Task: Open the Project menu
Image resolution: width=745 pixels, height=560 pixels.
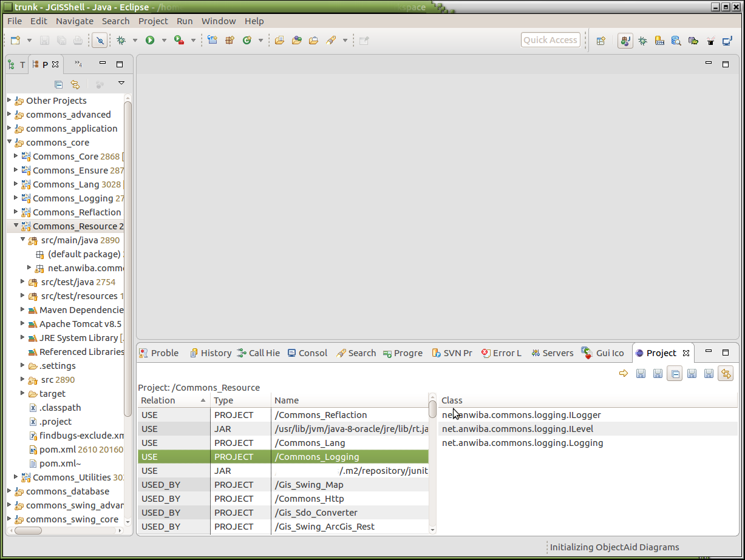Action: (x=153, y=21)
